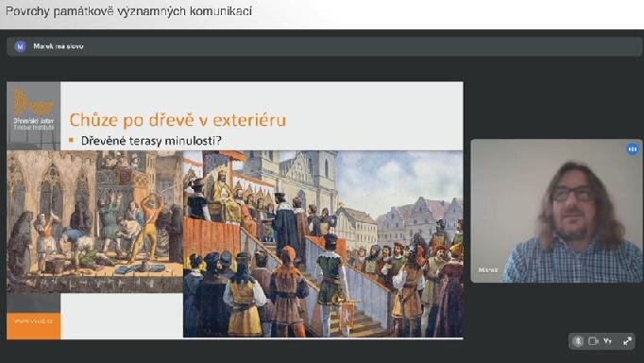The image size is (644, 363).
Task: Select the left medieval execution painting
Action: (94, 221)
